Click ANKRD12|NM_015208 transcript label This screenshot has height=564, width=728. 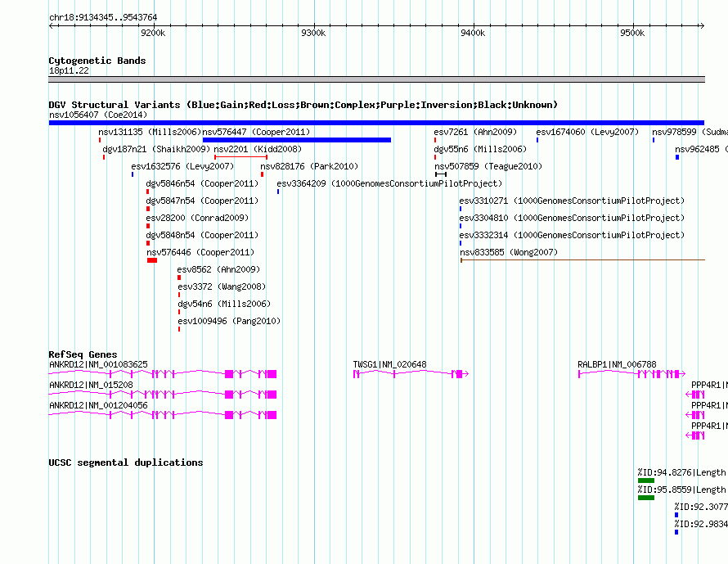pyautogui.click(x=91, y=385)
